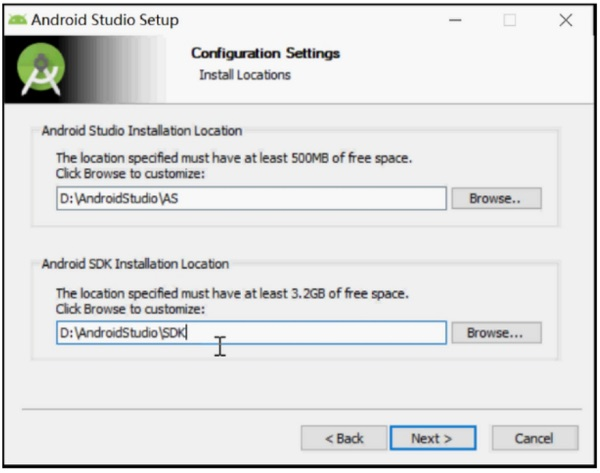Image resolution: width=600 pixels, height=473 pixels.
Task: Browse for Android Studio installation location
Action: click(496, 198)
